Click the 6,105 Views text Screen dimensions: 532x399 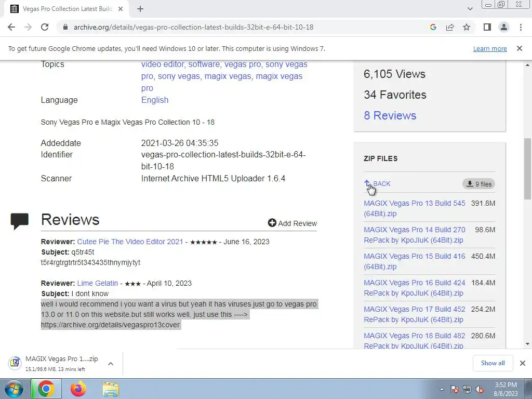pyautogui.click(x=394, y=74)
